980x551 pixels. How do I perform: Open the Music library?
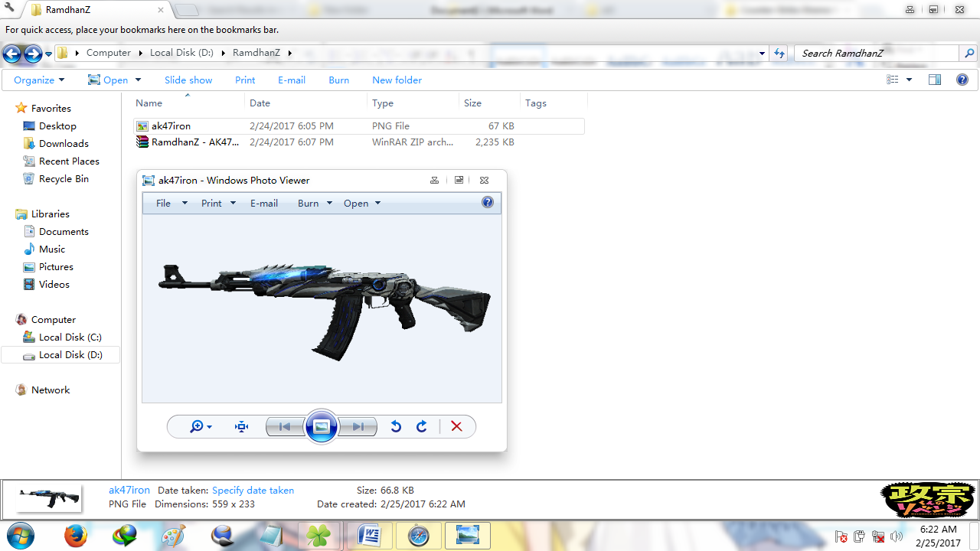[52, 249]
